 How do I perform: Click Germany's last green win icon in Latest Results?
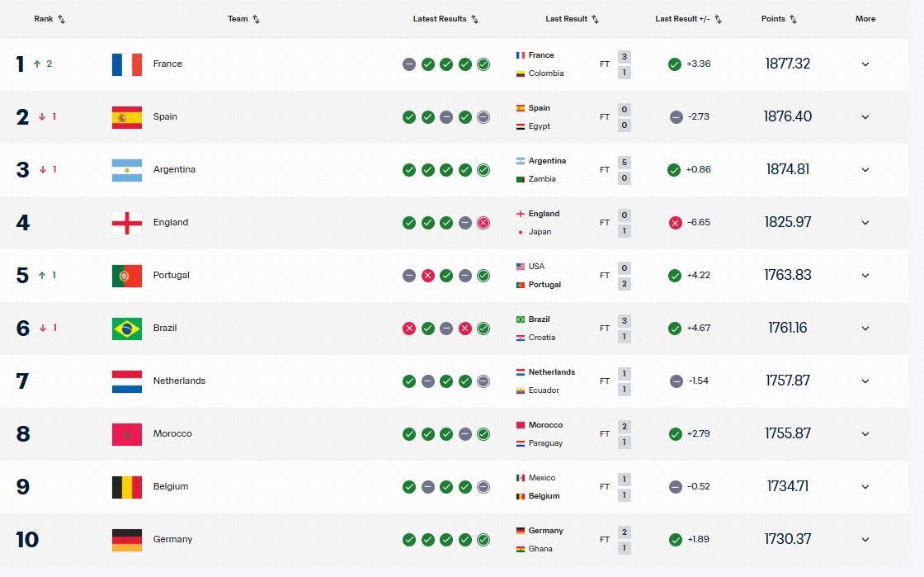point(483,539)
